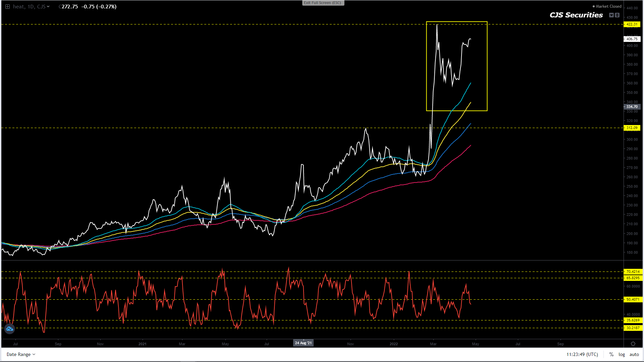Open the chart settings gear icon
The image size is (644, 362).
[633, 344]
